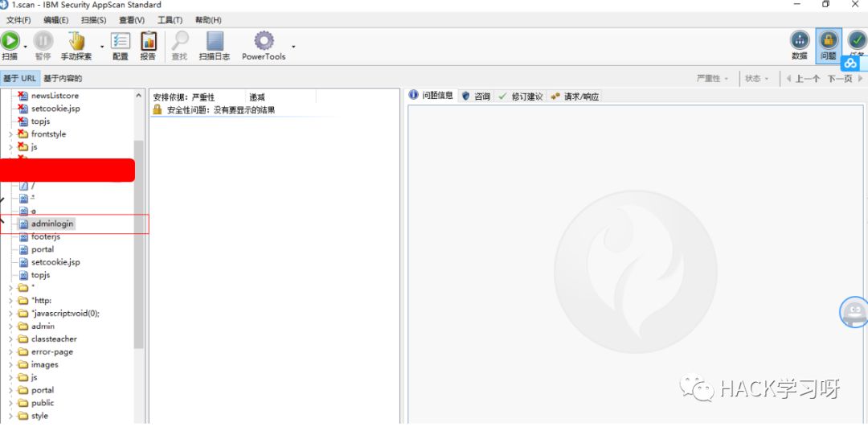868x427 pixels.
Task: Expand the classteacher folder node
Action: point(10,339)
